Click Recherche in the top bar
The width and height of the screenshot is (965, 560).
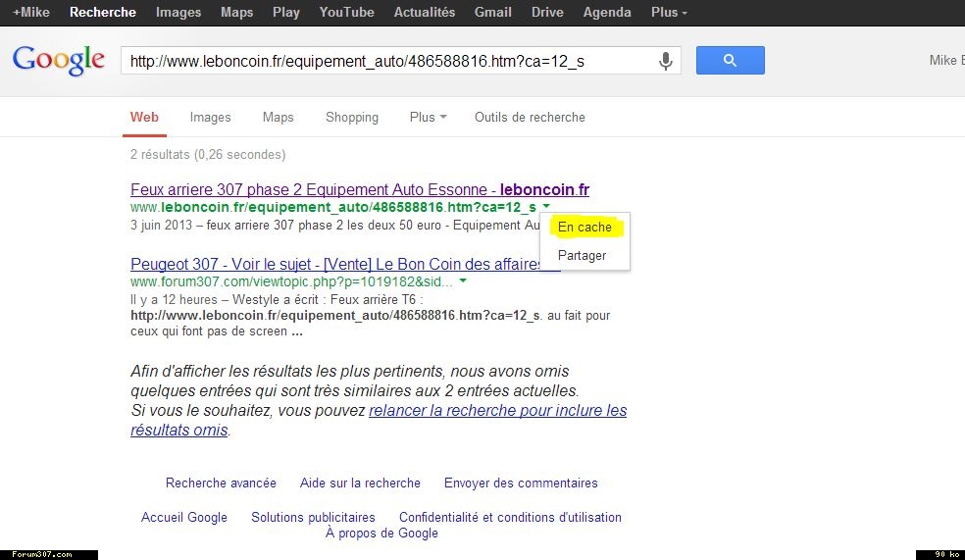pos(103,13)
